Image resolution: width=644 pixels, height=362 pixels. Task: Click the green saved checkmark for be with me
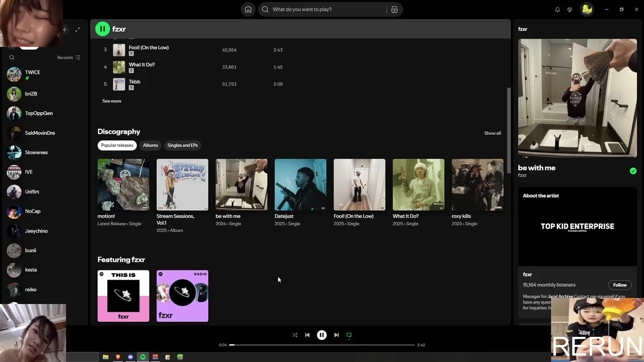[633, 171]
